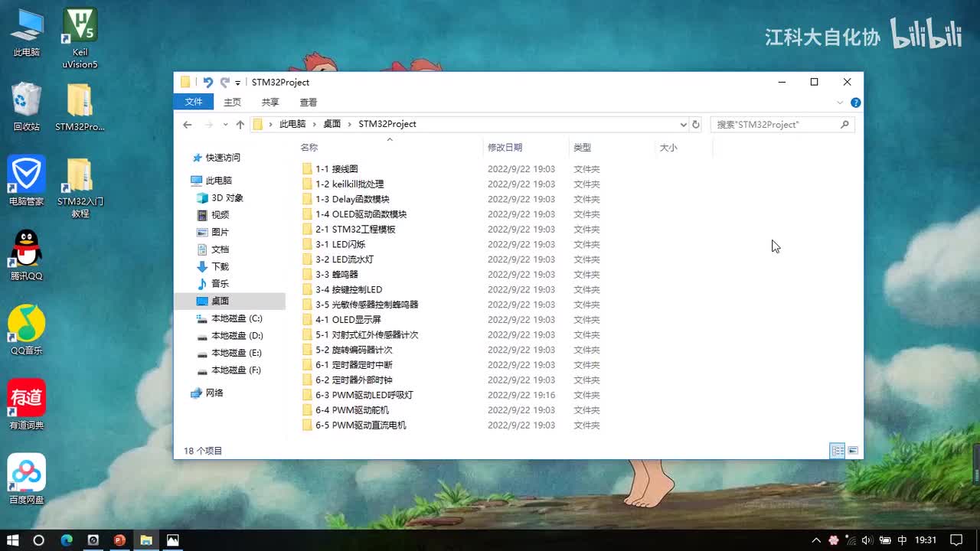Open STM32入门教程 desktop folder

pos(80,187)
